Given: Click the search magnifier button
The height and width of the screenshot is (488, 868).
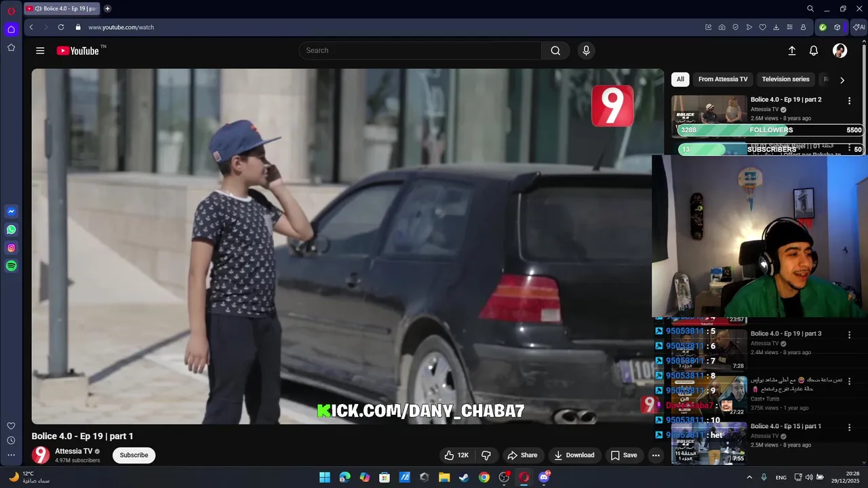Looking at the screenshot, I should tap(555, 51).
